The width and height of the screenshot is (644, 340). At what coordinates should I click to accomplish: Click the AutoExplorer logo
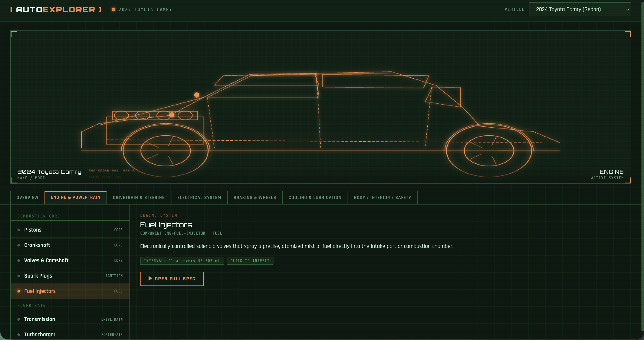(x=56, y=10)
